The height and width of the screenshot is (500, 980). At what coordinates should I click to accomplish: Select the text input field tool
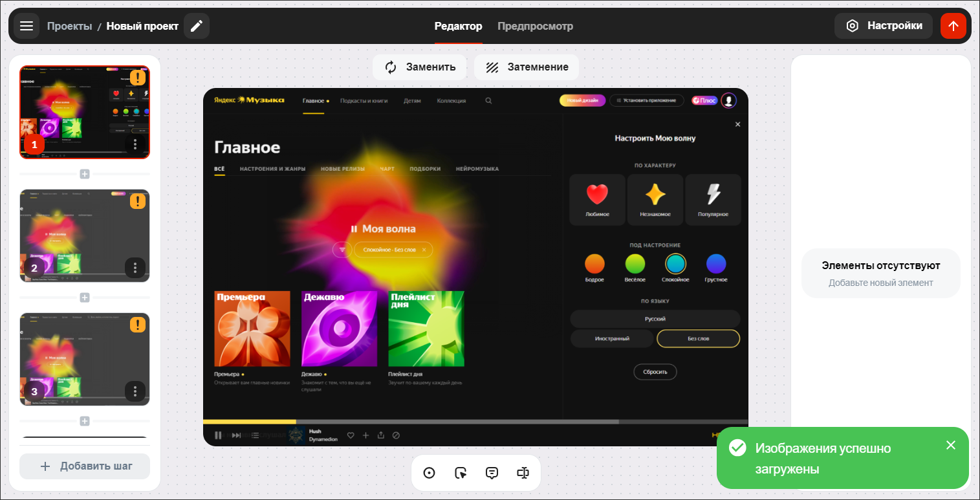(x=523, y=473)
